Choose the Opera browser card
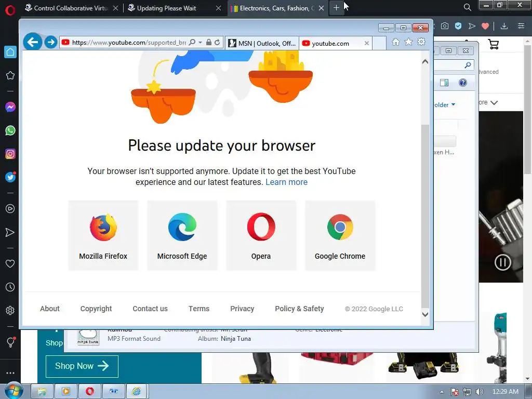The width and height of the screenshot is (532, 399). tap(261, 235)
